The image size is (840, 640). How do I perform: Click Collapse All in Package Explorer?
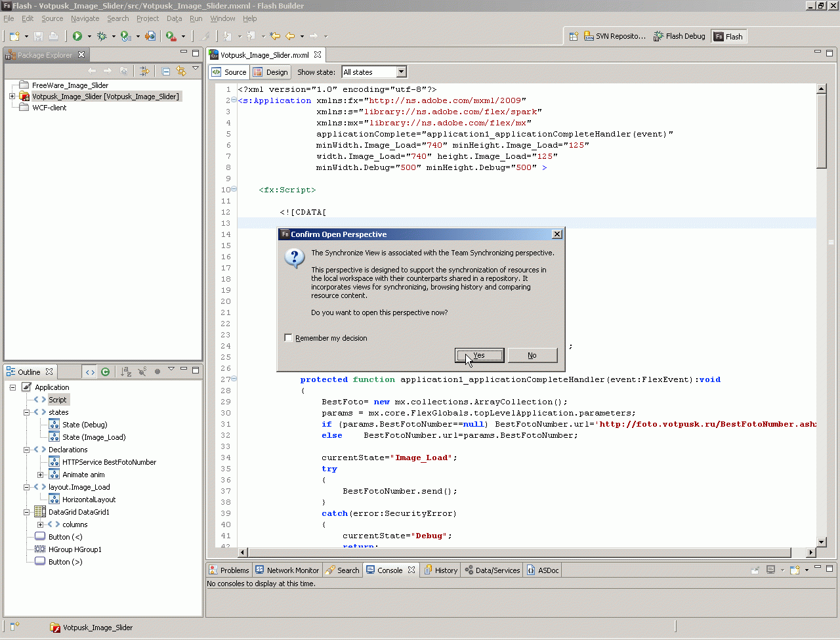click(166, 71)
